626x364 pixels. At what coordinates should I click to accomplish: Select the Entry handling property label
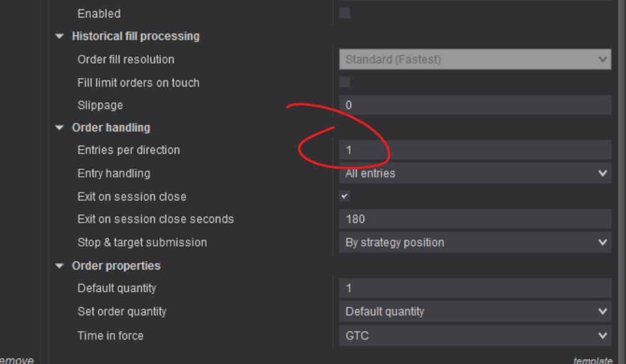click(x=114, y=174)
